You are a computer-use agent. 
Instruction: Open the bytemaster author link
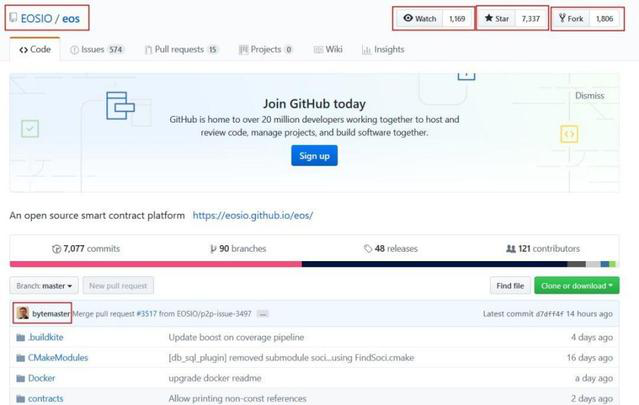click(x=51, y=314)
